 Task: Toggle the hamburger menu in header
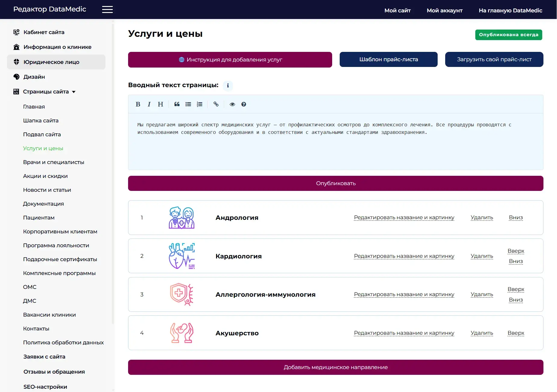click(107, 10)
